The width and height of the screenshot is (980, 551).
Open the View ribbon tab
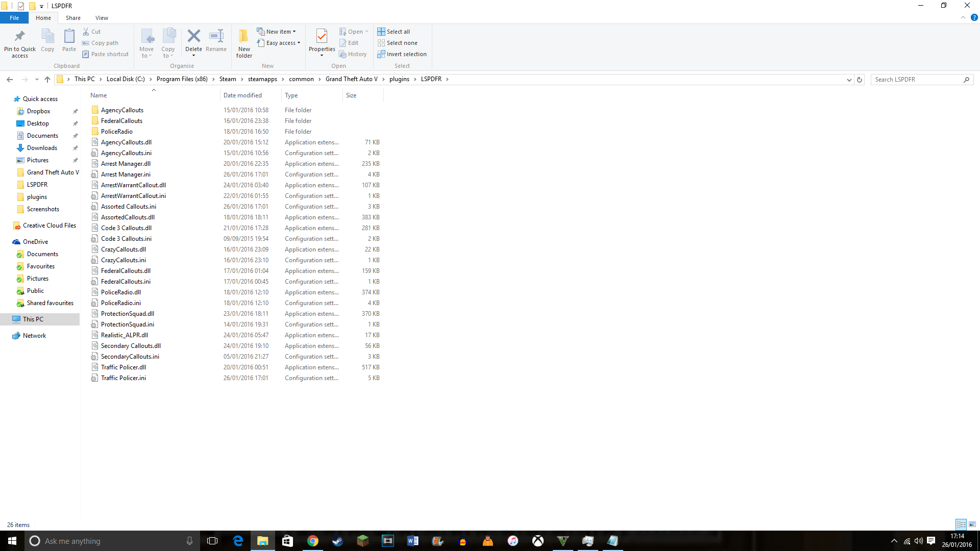click(102, 18)
